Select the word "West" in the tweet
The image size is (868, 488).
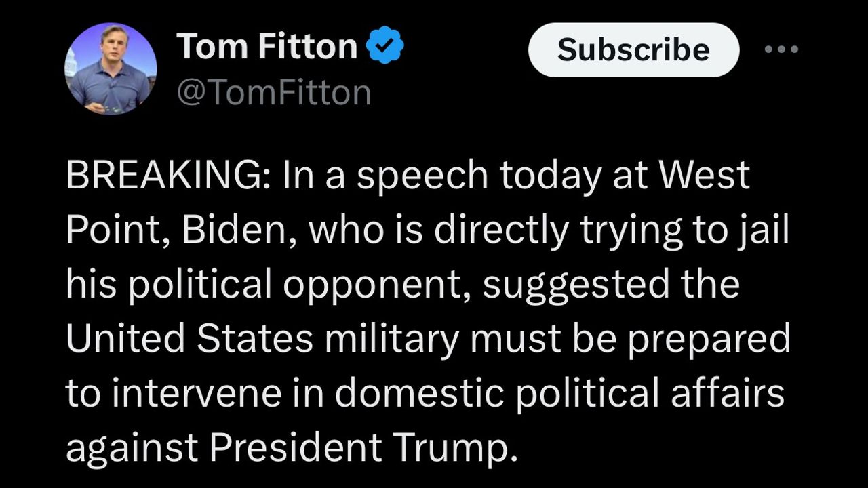click(x=705, y=176)
